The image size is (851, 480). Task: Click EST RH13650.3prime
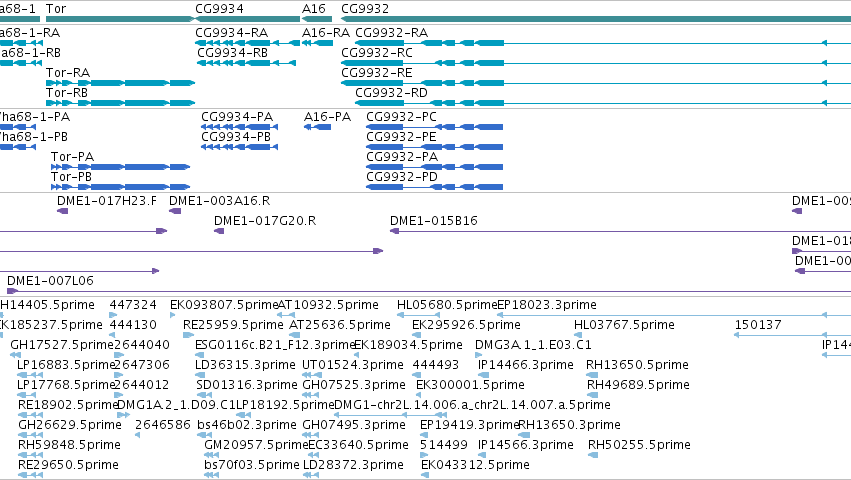pyautogui.click(x=570, y=425)
